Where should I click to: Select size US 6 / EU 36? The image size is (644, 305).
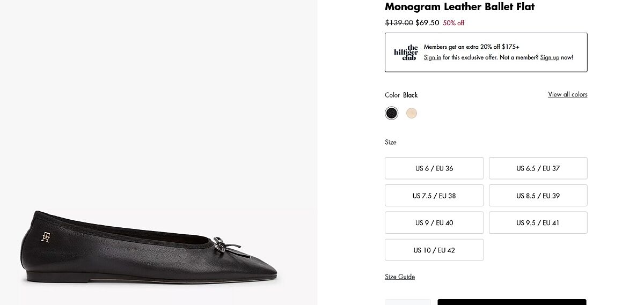click(x=434, y=168)
